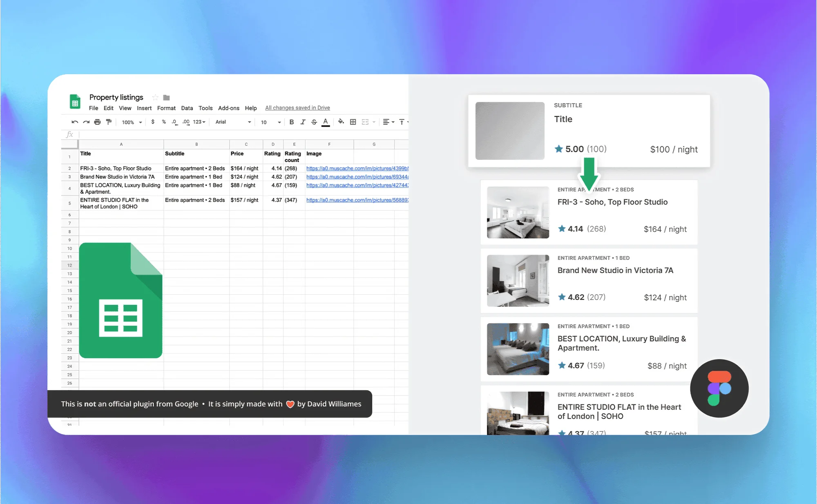
Task: Select the paint format tool
Action: pos(109,122)
